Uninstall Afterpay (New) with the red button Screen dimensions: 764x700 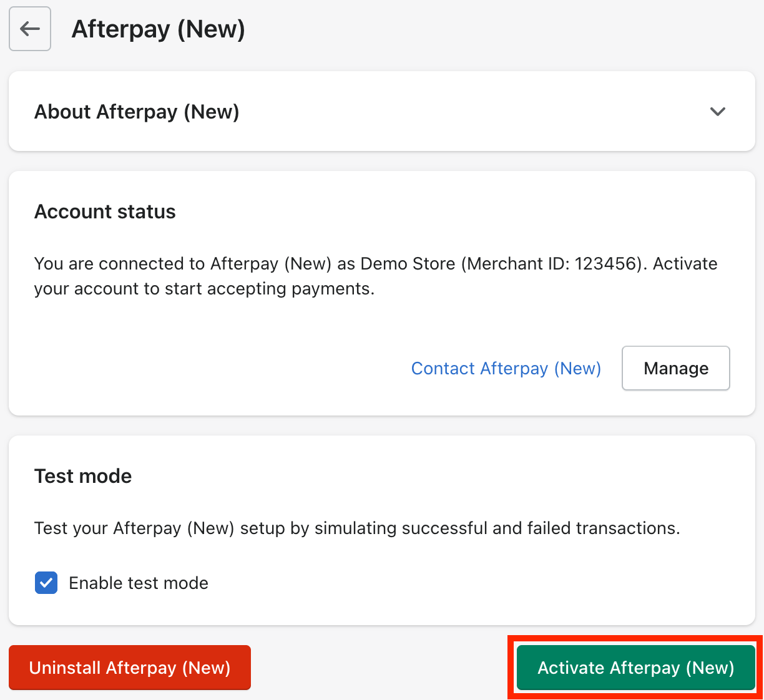[x=130, y=668]
